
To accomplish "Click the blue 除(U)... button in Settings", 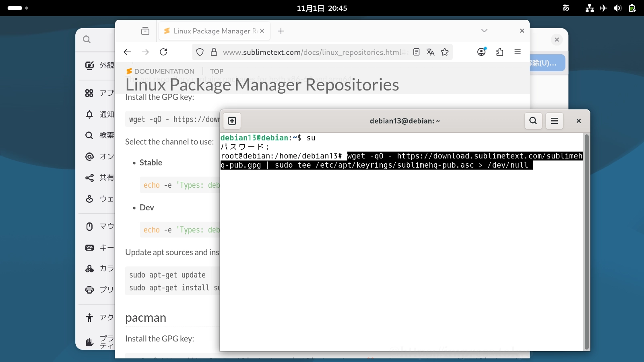I will coord(547,63).
